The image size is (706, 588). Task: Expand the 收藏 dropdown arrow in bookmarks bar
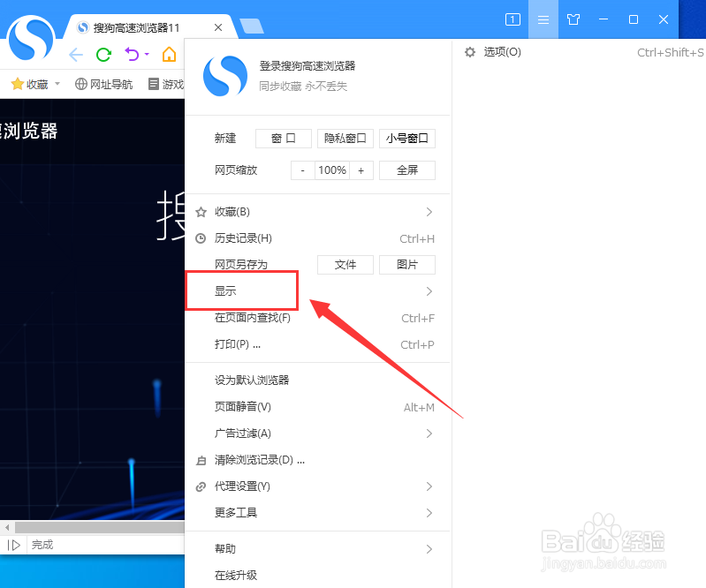click(57, 84)
